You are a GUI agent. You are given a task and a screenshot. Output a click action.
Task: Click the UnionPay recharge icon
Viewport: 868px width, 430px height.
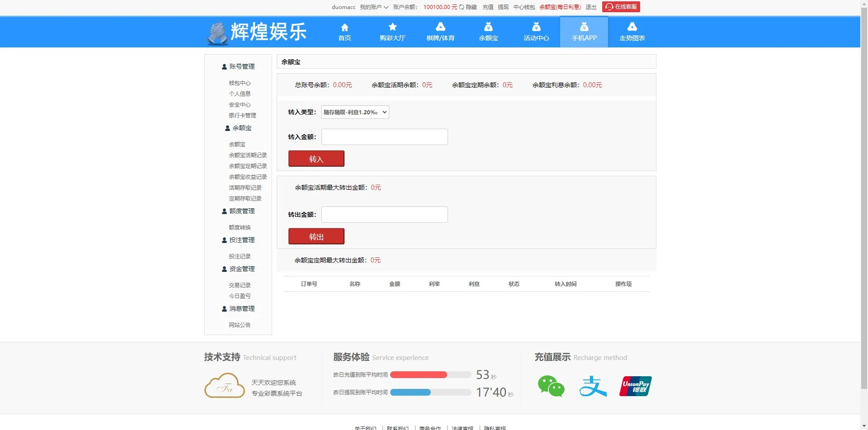click(635, 386)
